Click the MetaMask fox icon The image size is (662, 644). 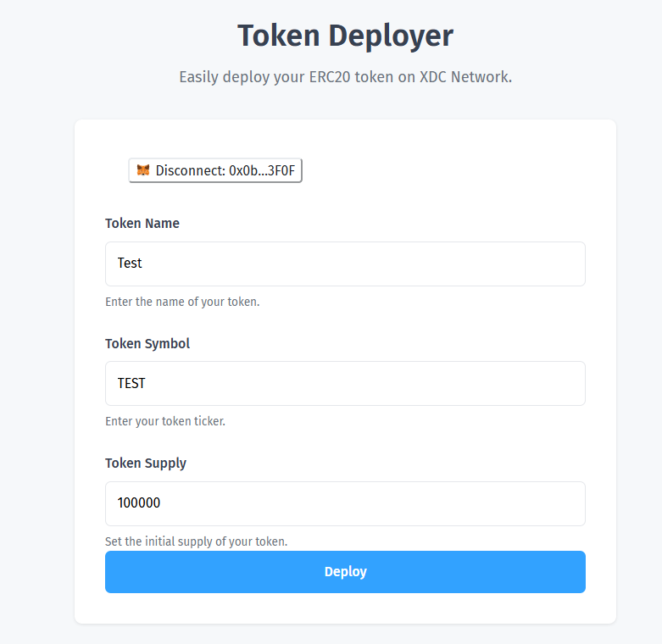click(144, 170)
